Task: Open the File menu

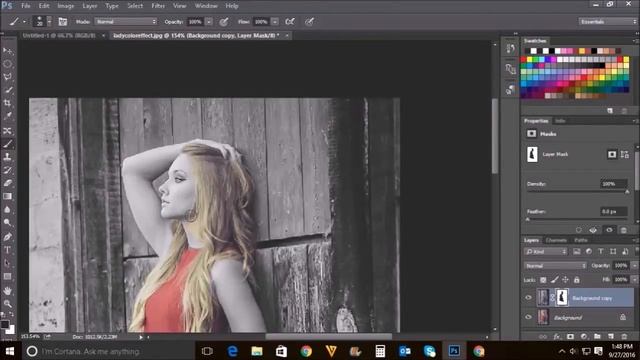Action: [26, 6]
